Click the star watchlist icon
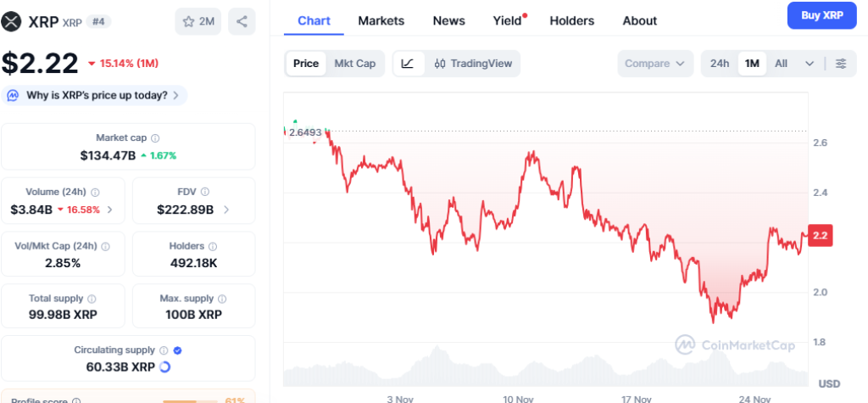 (188, 21)
